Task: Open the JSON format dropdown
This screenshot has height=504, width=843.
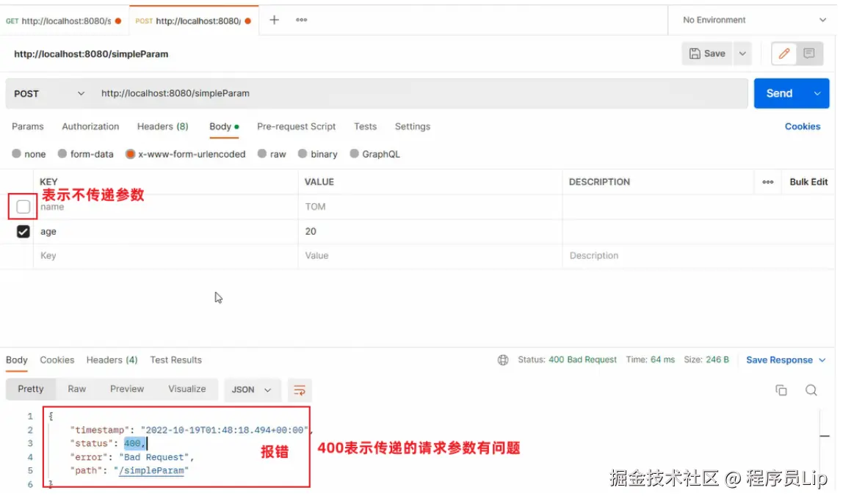Action: 252,390
